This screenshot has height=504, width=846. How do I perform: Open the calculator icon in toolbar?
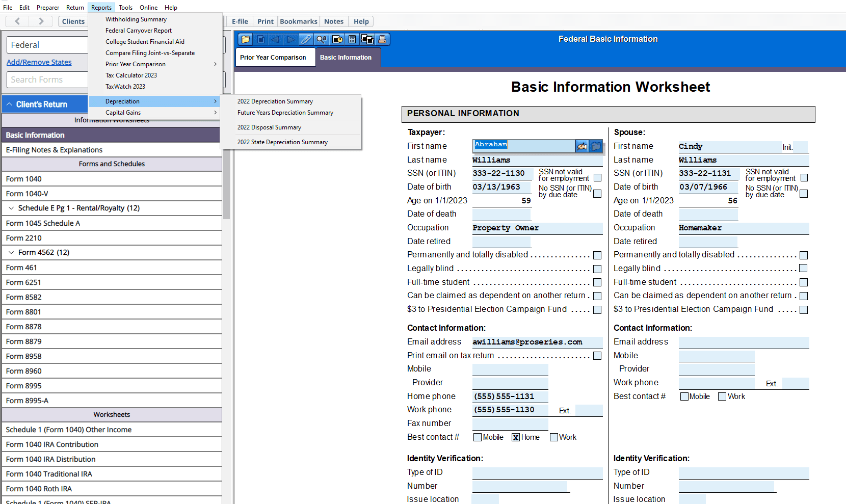tap(352, 39)
